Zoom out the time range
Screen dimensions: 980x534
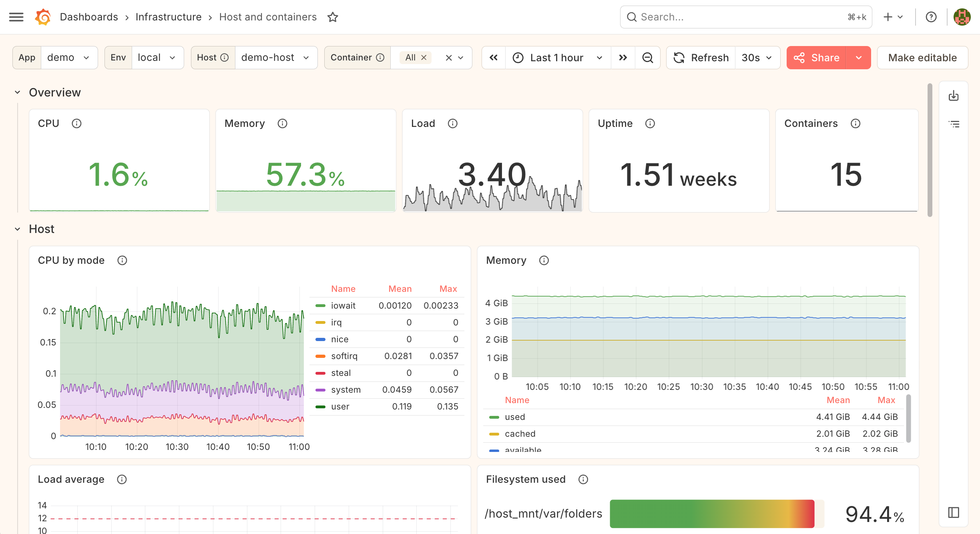click(x=647, y=58)
